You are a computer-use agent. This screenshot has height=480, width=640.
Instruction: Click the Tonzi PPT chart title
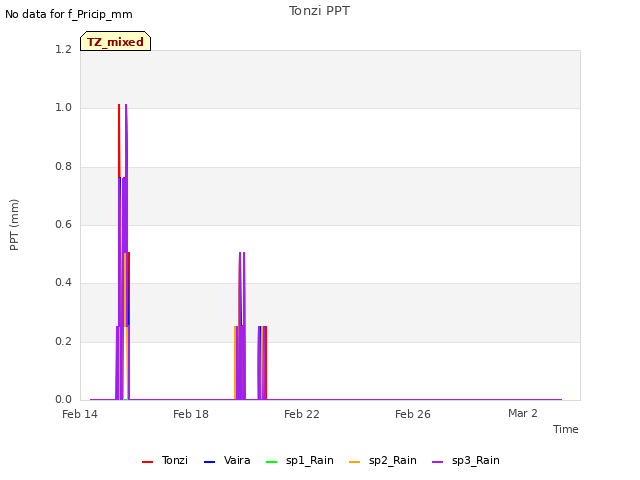(319, 11)
